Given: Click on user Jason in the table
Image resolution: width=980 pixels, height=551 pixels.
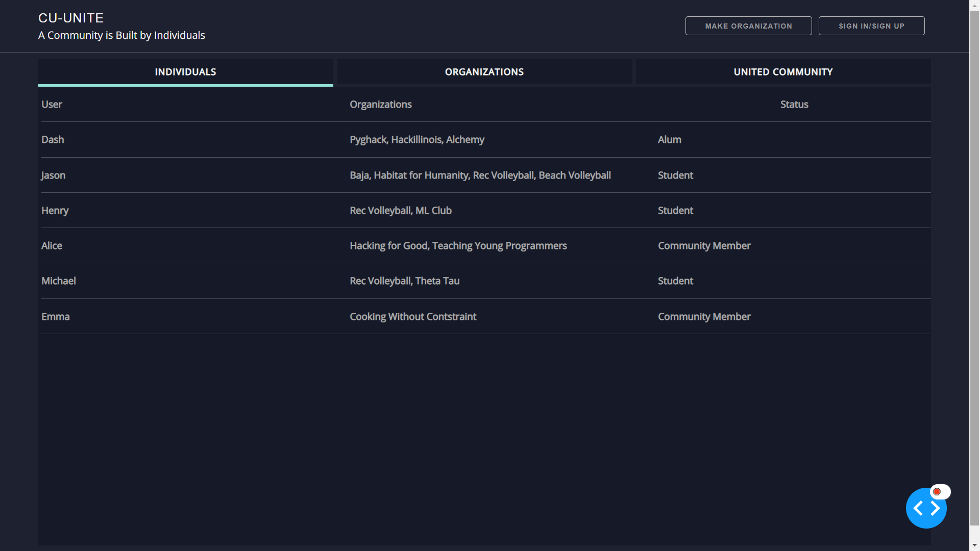Looking at the screenshot, I should (x=53, y=175).
